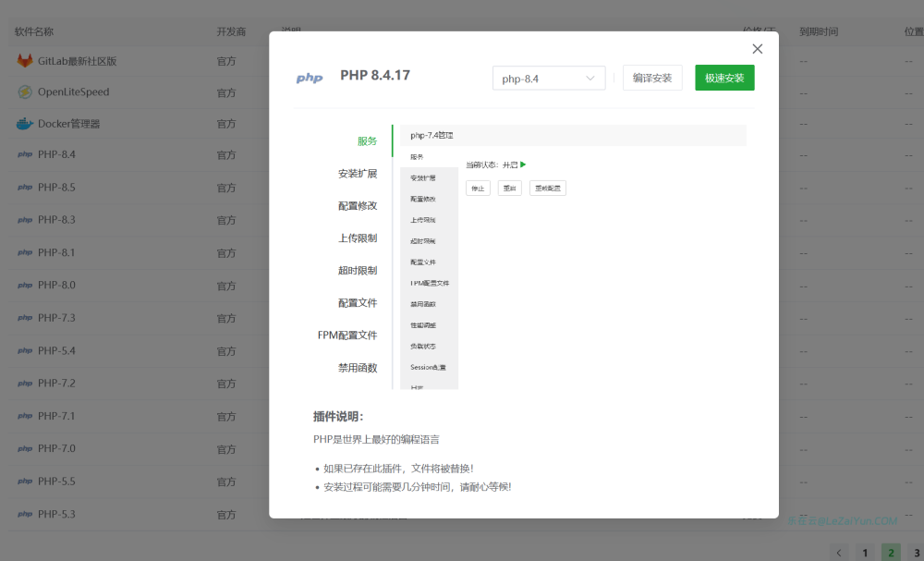The width and height of the screenshot is (924, 561).
Task: Click the GitLab最新社区版 row name
Action: pyautogui.click(x=78, y=61)
